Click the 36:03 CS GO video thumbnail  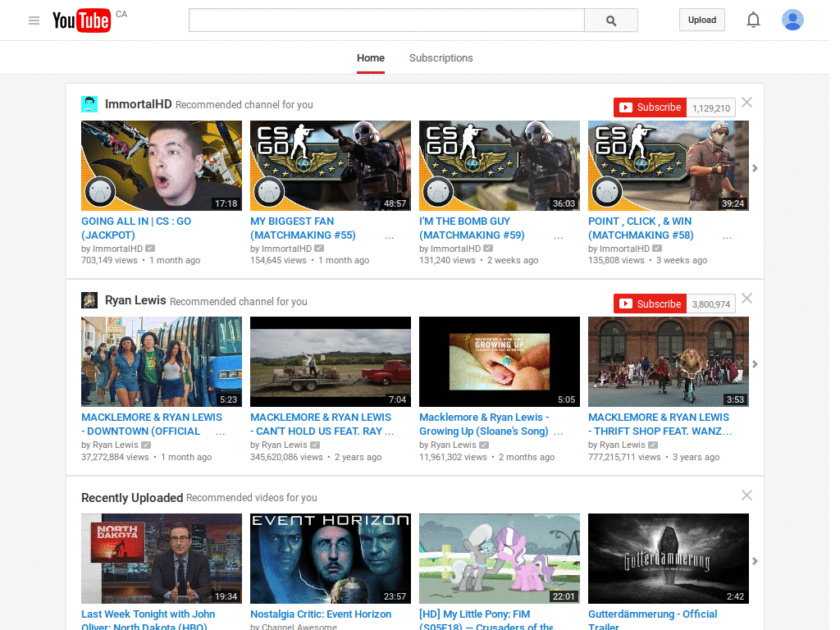coord(500,166)
